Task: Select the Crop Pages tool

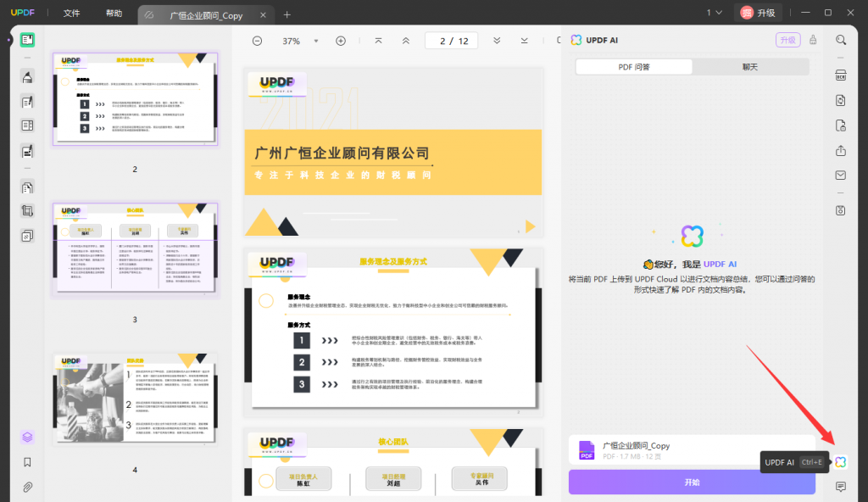Action: 27,211
